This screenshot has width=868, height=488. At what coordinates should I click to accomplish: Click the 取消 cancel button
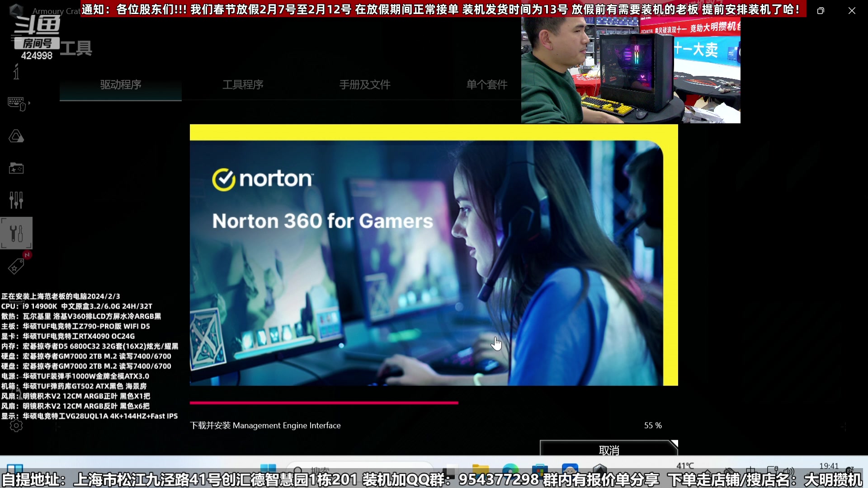coord(609,450)
